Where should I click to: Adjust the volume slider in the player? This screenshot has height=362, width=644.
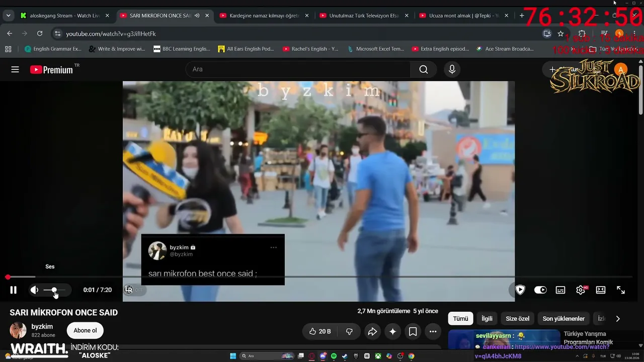(54, 290)
